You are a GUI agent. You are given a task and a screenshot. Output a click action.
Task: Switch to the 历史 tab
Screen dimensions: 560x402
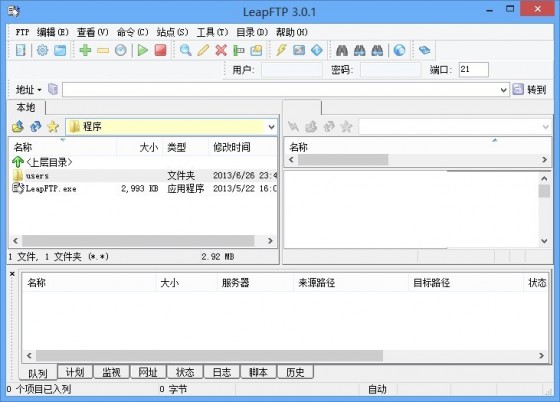(x=295, y=372)
